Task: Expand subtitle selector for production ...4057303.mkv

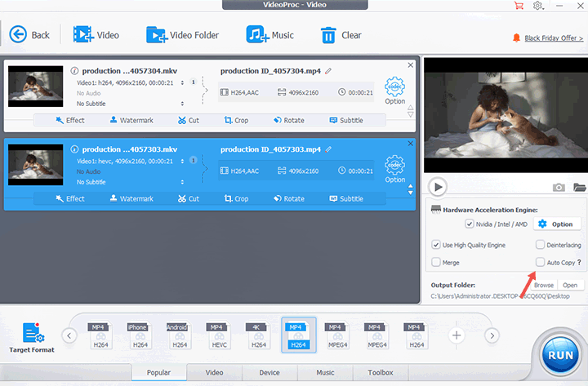Action: [182, 182]
